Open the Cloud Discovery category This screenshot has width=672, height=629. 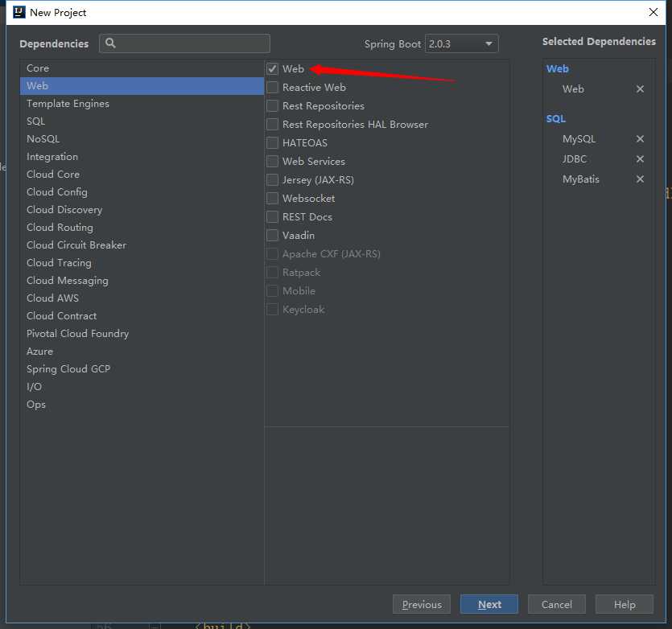pos(142,210)
